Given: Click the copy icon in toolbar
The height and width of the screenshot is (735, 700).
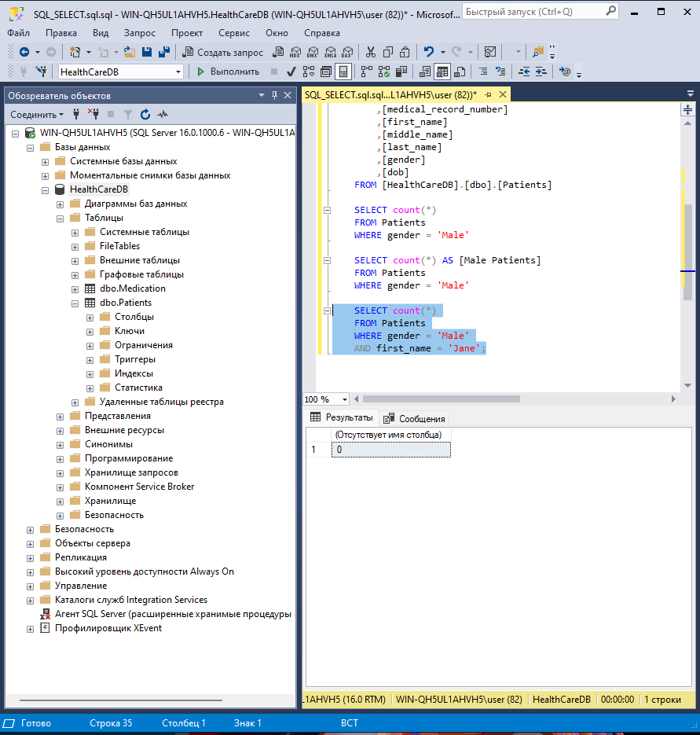Looking at the screenshot, I should [388, 52].
